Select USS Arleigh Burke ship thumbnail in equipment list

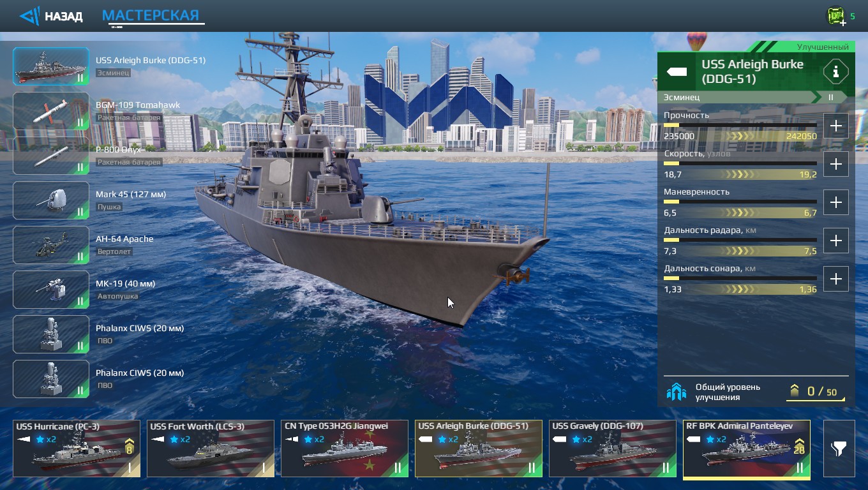coord(51,66)
